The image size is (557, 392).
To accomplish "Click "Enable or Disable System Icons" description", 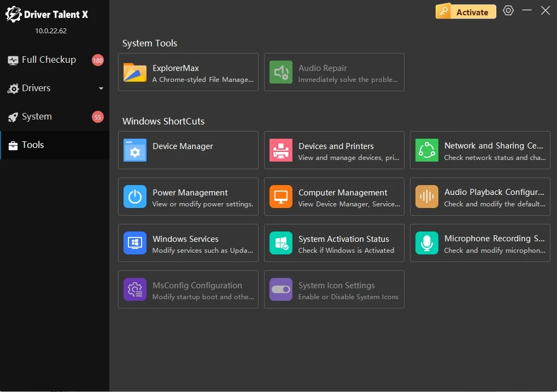I will click(x=348, y=298).
